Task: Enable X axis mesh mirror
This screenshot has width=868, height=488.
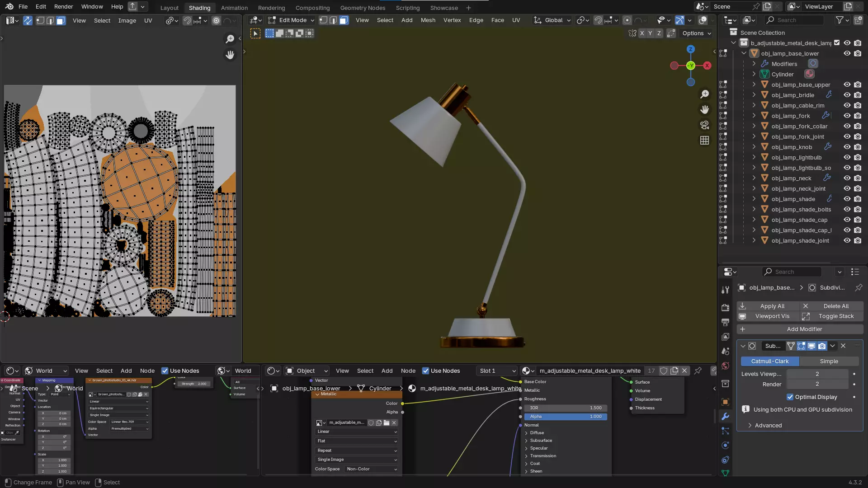Action: 642,33
